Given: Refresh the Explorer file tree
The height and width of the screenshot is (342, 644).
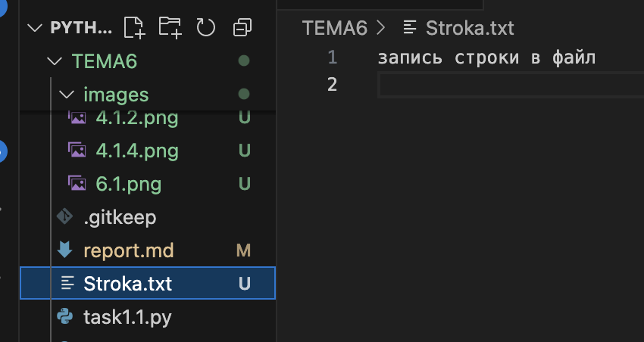Looking at the screenshot, I should click(206, 28).
